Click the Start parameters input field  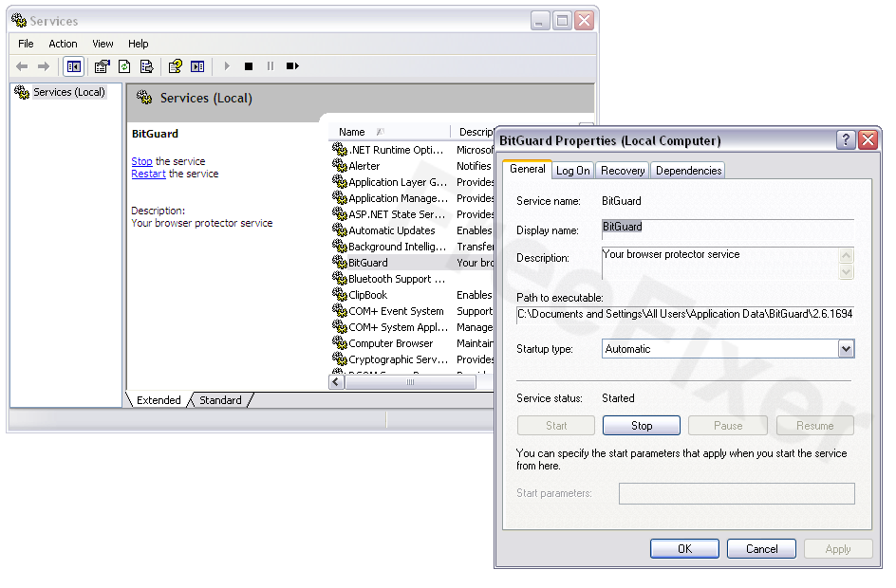tap(737, 493)
